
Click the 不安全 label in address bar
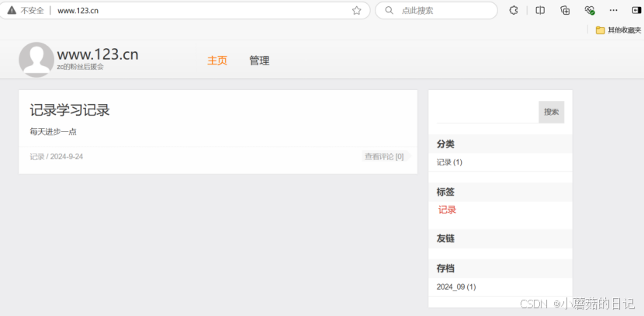click(x=32, y=11)
